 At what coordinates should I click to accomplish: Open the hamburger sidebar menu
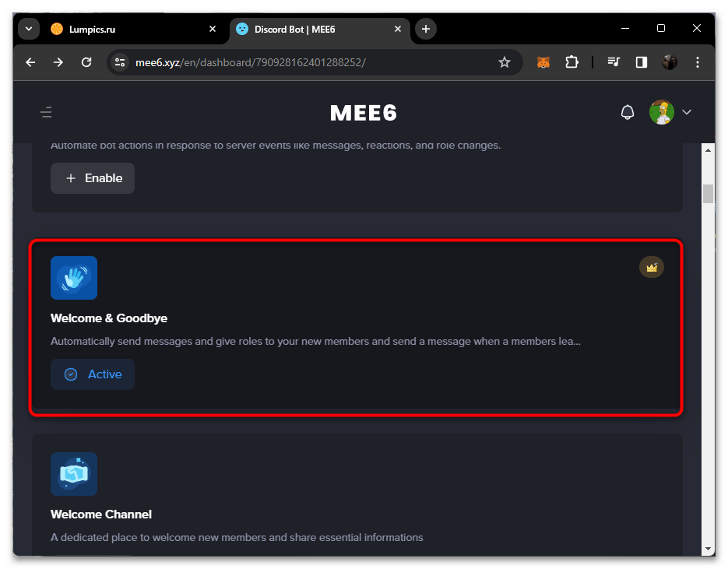click(47, 113)
